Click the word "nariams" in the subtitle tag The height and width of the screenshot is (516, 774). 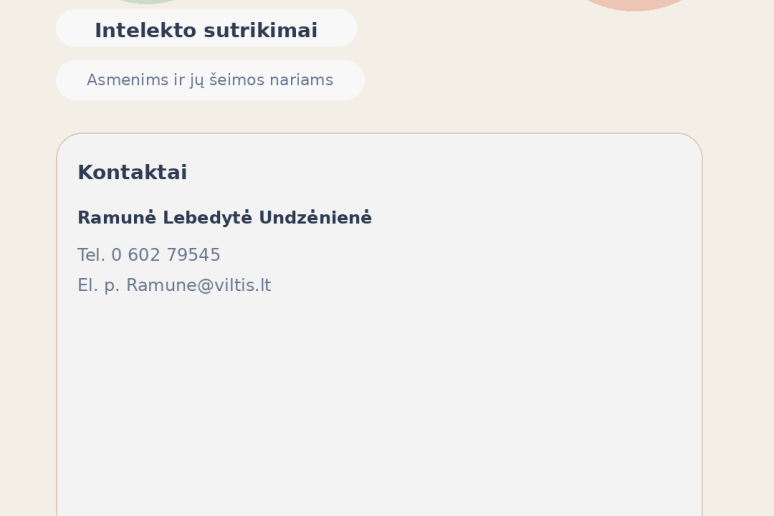click(302, 80)
